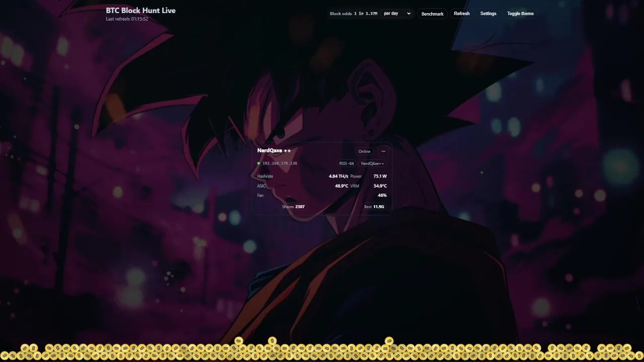Click the RSSI -64 badge
The height and width of the screenshot is (362, 644).
[x=347, y=163]
